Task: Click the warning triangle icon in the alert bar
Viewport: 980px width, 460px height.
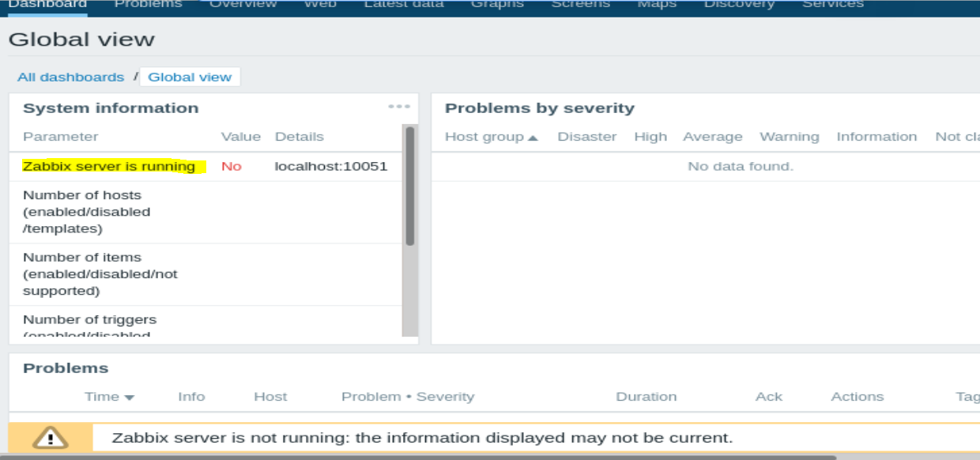Action: (51, 437)
